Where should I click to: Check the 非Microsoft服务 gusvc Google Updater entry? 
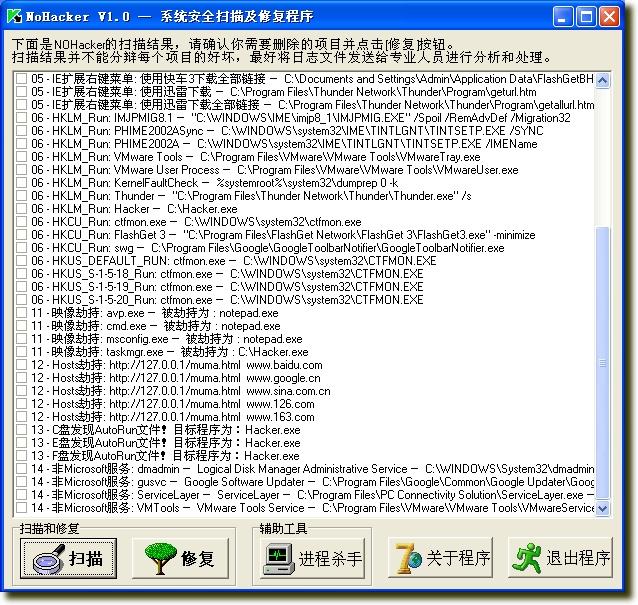pos(21,482)
